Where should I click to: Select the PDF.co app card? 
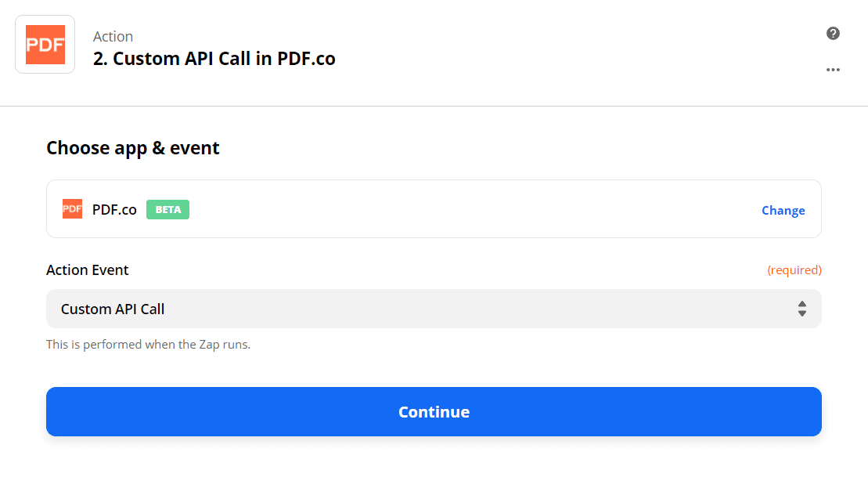click(x=434, y=209)
